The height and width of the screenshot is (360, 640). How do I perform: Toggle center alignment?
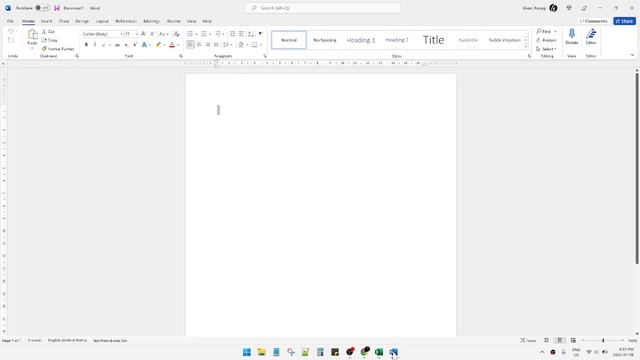pos(199,44)
